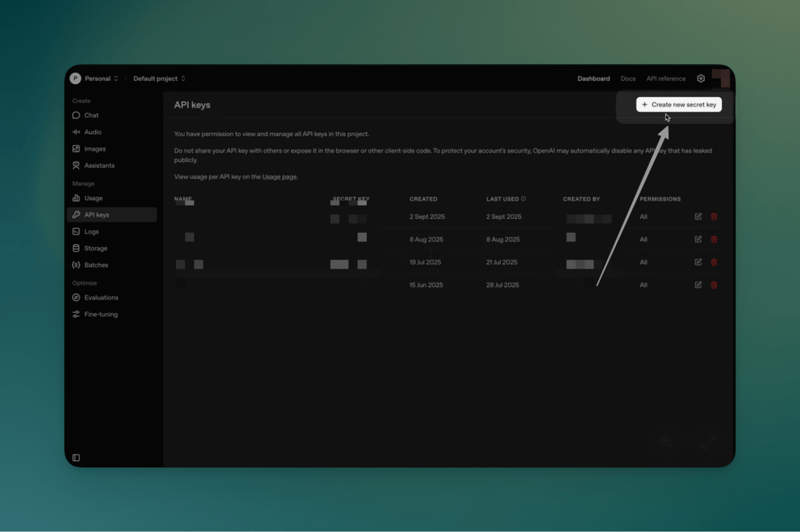Switch to the Docs tab

(x=627, y=78)
